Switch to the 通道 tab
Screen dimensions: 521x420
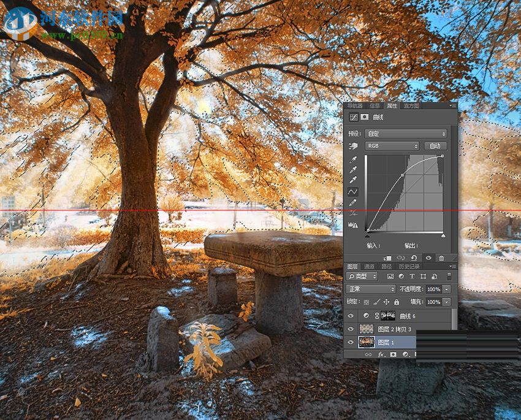click(x=369, y=267)
